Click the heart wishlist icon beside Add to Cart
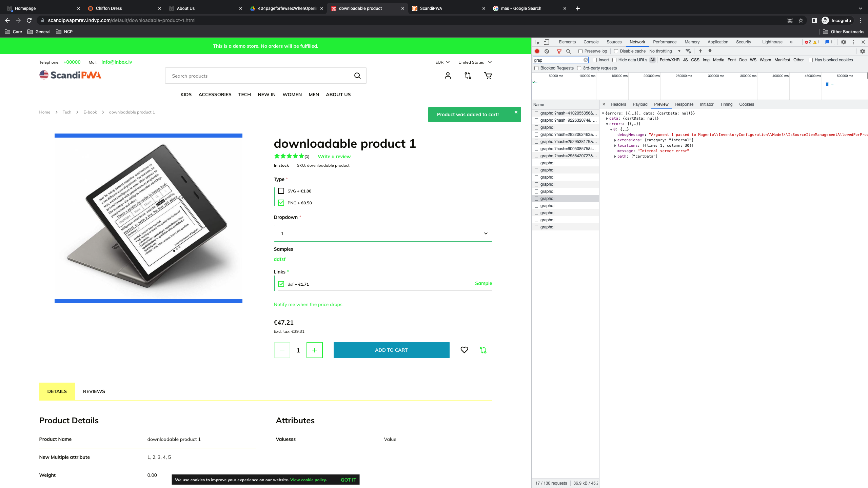868x488 pixels. (x=464, y=350)
